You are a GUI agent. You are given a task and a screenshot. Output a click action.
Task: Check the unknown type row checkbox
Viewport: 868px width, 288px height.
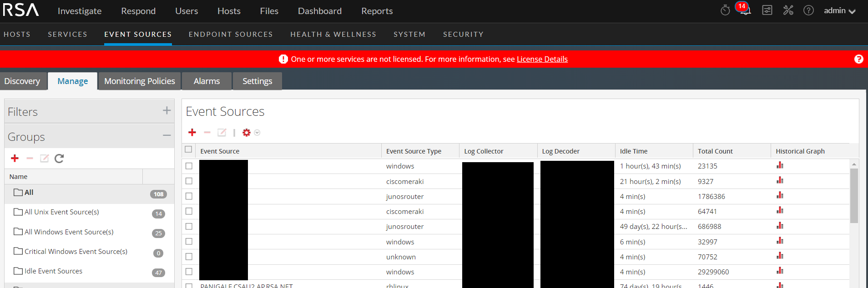point(189,257)
